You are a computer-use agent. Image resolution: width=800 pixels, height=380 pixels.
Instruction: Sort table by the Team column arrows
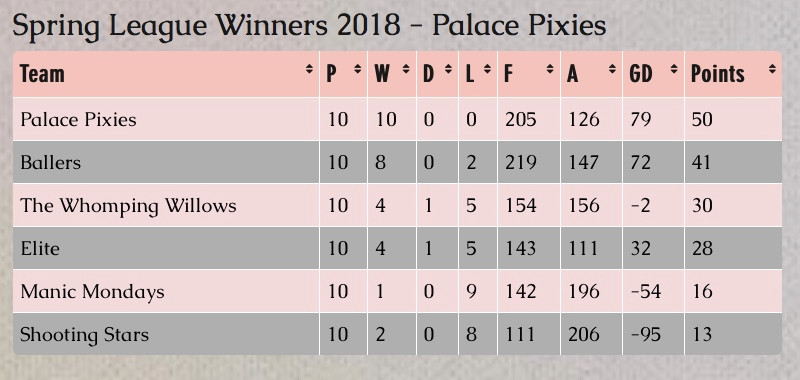click(x=309, y=69)
